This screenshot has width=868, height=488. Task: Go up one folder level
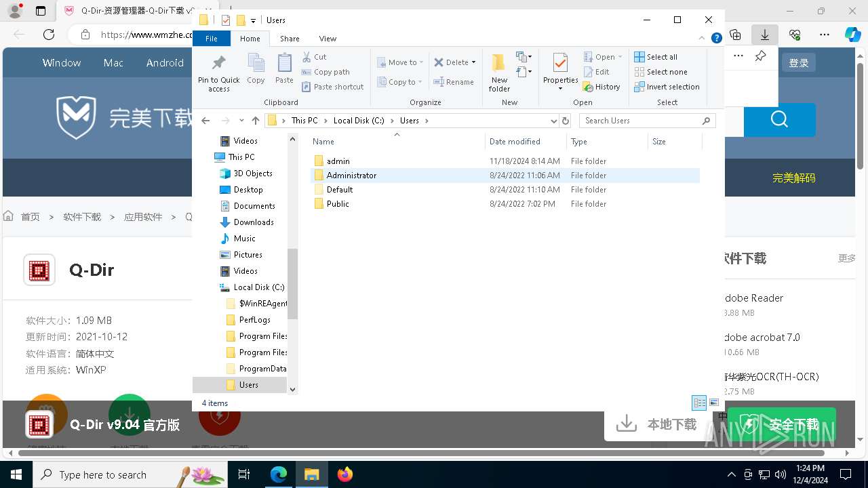(256, 121)
